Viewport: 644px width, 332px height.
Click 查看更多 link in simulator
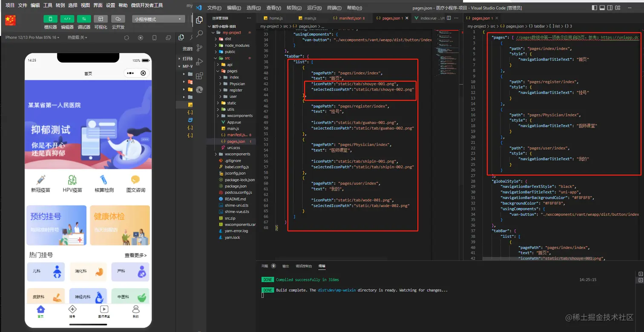point(135,255)
